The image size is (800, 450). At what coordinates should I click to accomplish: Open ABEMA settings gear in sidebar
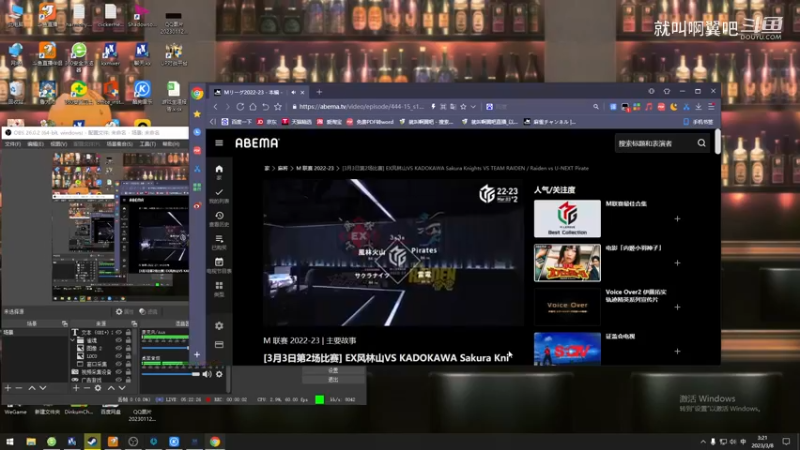(219, 326)
